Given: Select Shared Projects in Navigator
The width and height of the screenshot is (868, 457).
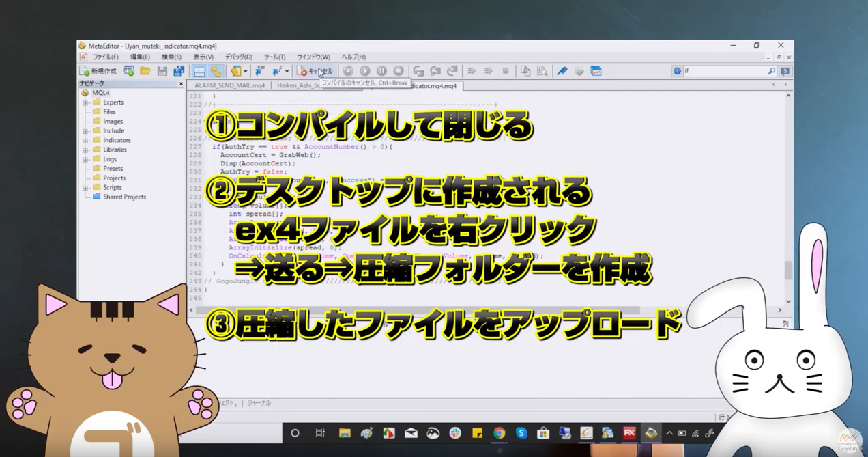Looking at the screenshot, I should [124, 197].
